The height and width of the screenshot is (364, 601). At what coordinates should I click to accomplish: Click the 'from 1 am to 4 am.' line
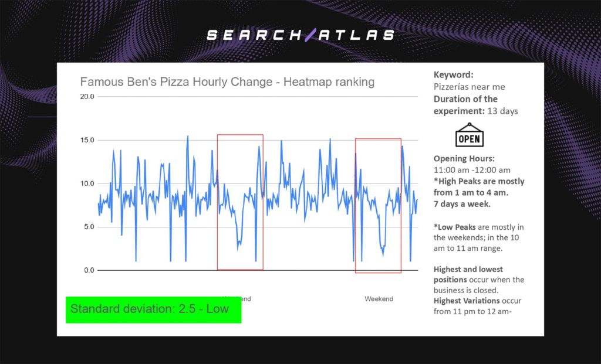click(471, 193)
